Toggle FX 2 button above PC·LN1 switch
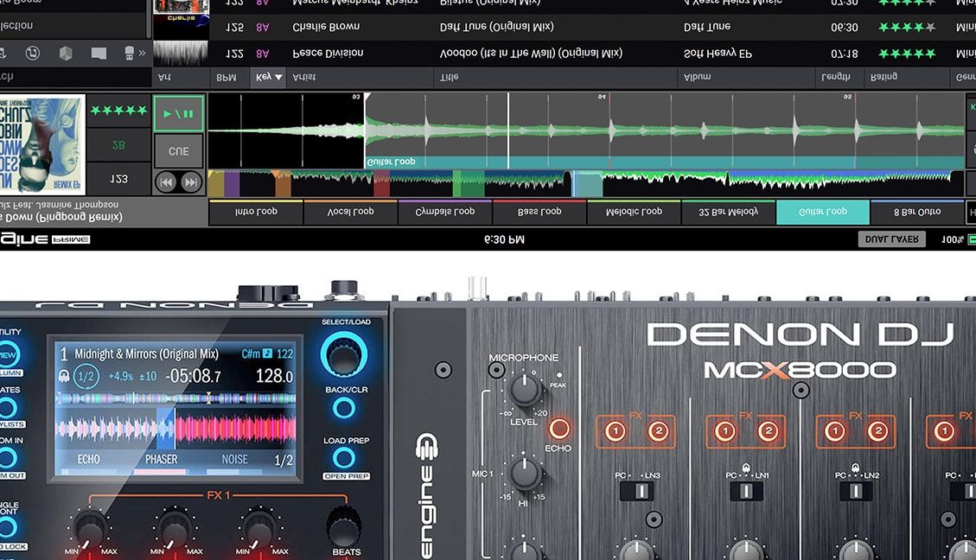 coord(768,431)
